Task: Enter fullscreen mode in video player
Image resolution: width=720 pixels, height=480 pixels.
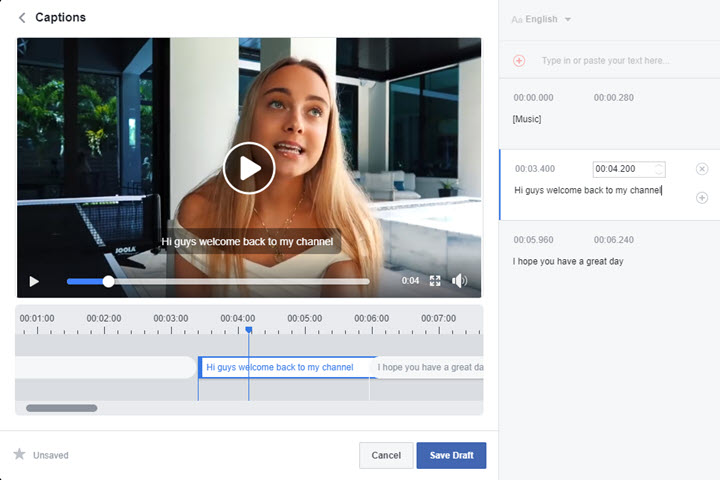Action: (435, 281)
